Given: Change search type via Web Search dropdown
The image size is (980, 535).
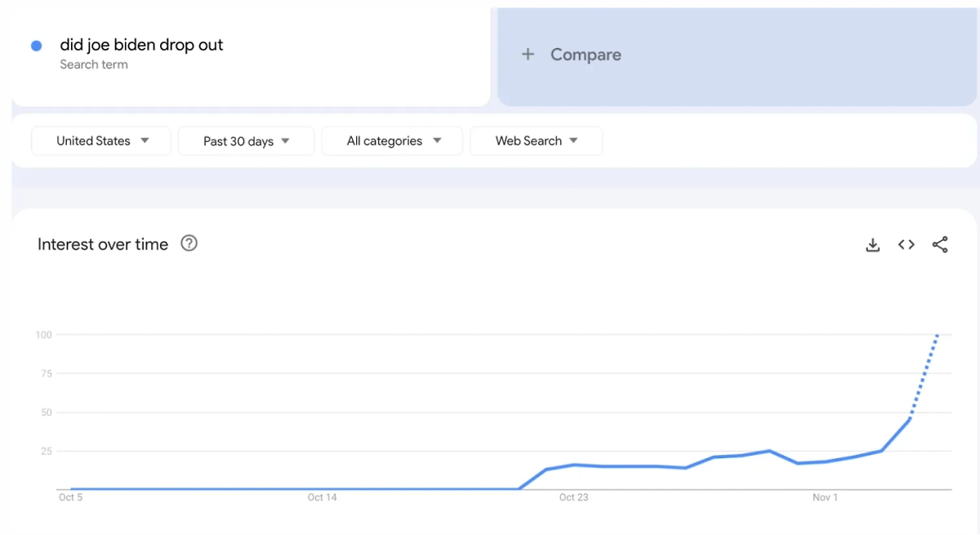Looking at the screenshot, I should point(536,140).
